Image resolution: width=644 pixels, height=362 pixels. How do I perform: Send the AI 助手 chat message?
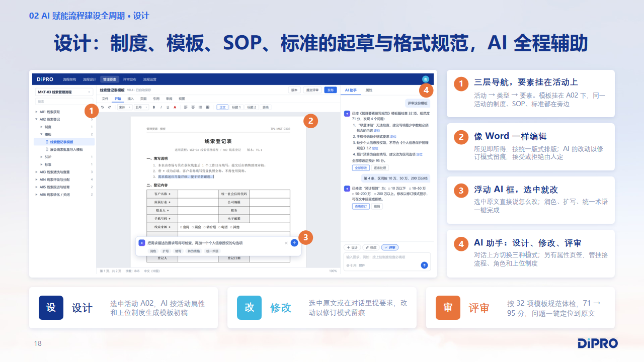coord(424,264)
